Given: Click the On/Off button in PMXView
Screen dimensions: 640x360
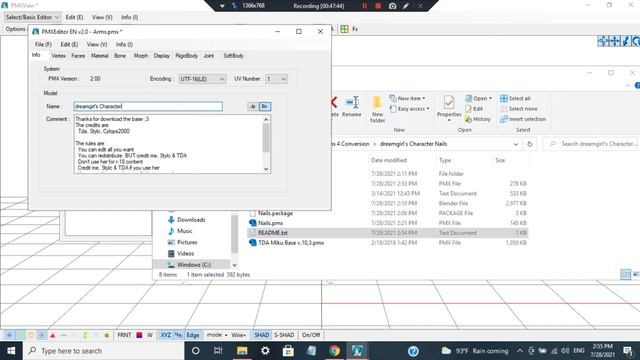Looking at the screenshot, I should coord(311,335).
